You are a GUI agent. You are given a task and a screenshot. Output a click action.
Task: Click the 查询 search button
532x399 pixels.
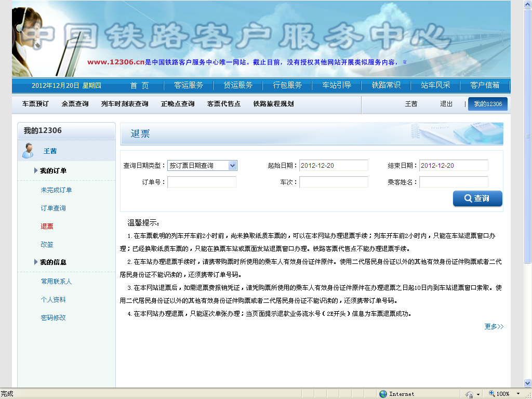click(x=477, y=198)
